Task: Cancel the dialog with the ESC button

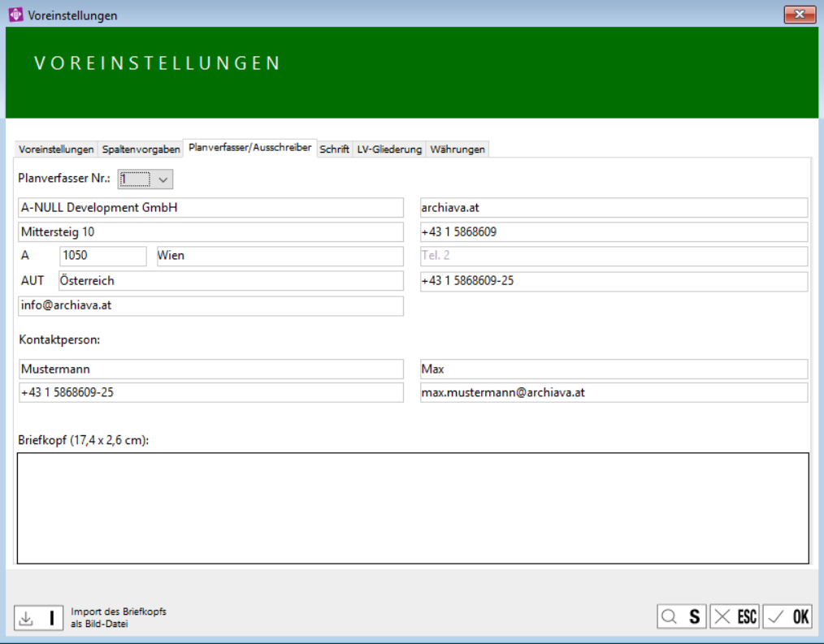Action: [735, 616]
